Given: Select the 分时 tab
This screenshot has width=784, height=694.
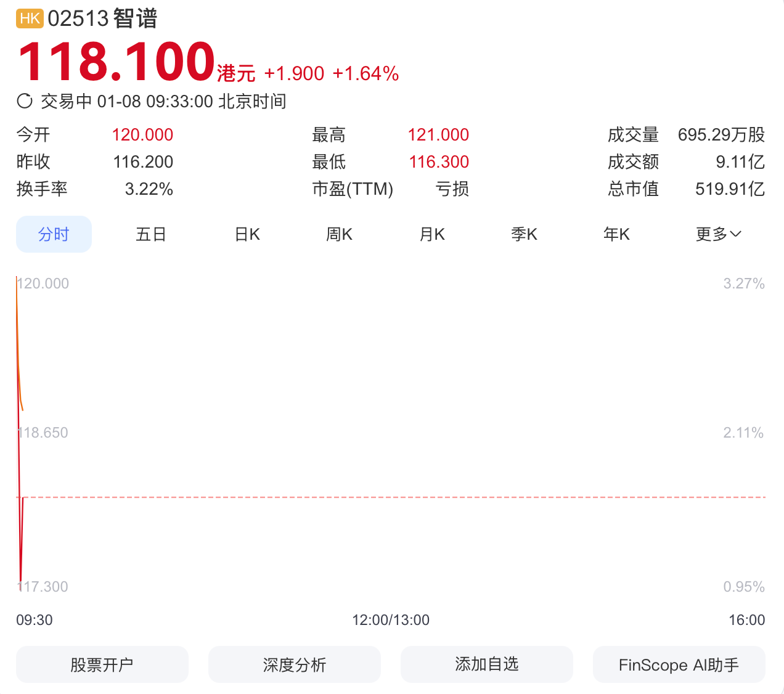Looking at the screenshot, I should click(x=54, y=234).
